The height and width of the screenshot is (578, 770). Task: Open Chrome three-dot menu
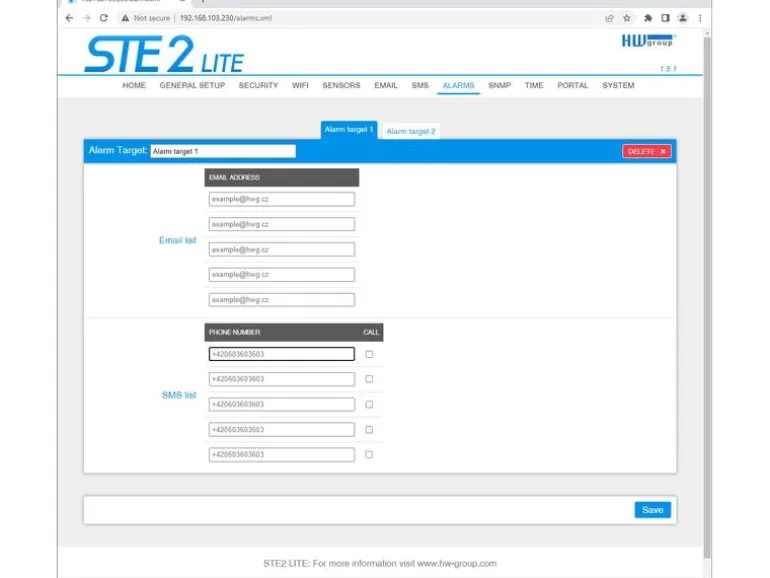pyautogui.click(x=700, y=18)
